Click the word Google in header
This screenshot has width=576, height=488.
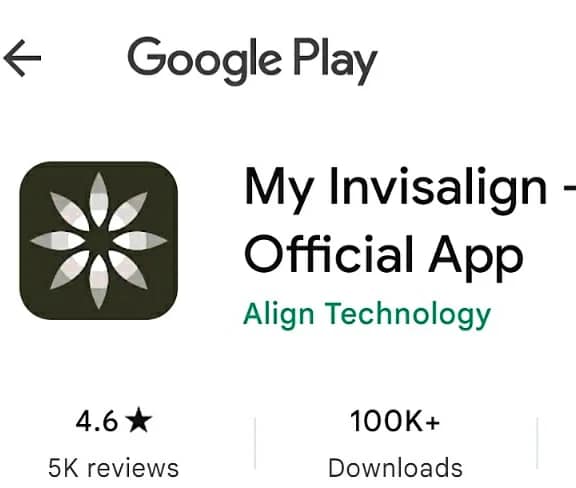(204, 61)
